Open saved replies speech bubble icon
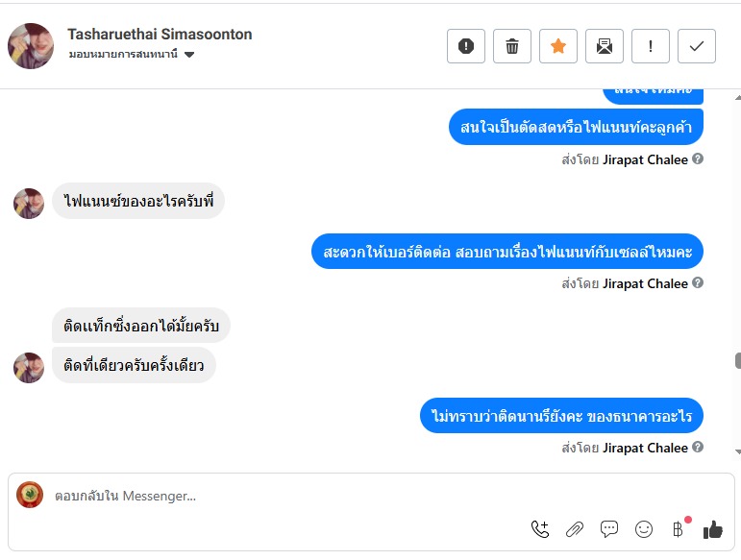This screenshot has height=560, width=741. (609, 528)
